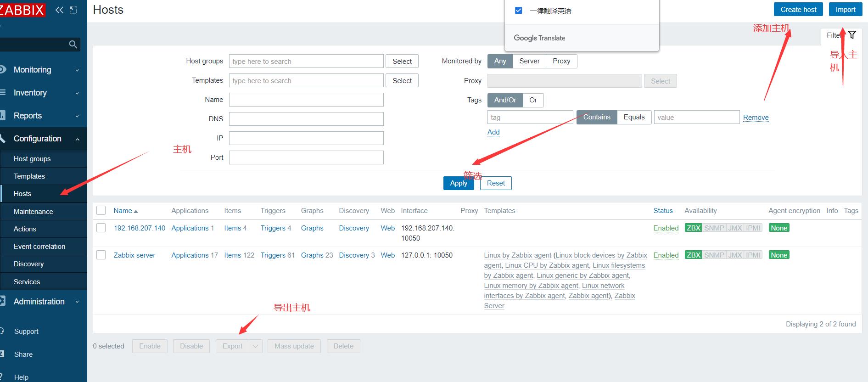Open Support link in sidebar
The height and width of the screenshot is (382, 868).
click(x=26, y=331)
